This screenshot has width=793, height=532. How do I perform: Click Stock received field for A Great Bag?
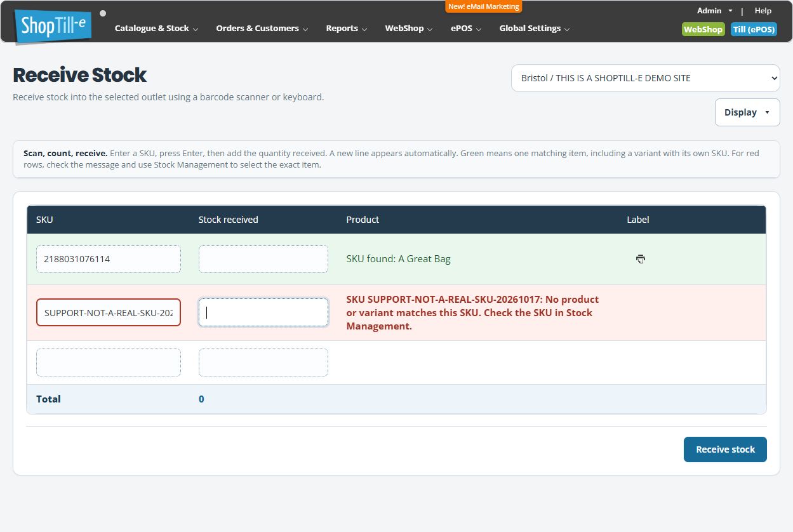pyautogui.click(x=263, y=259)
